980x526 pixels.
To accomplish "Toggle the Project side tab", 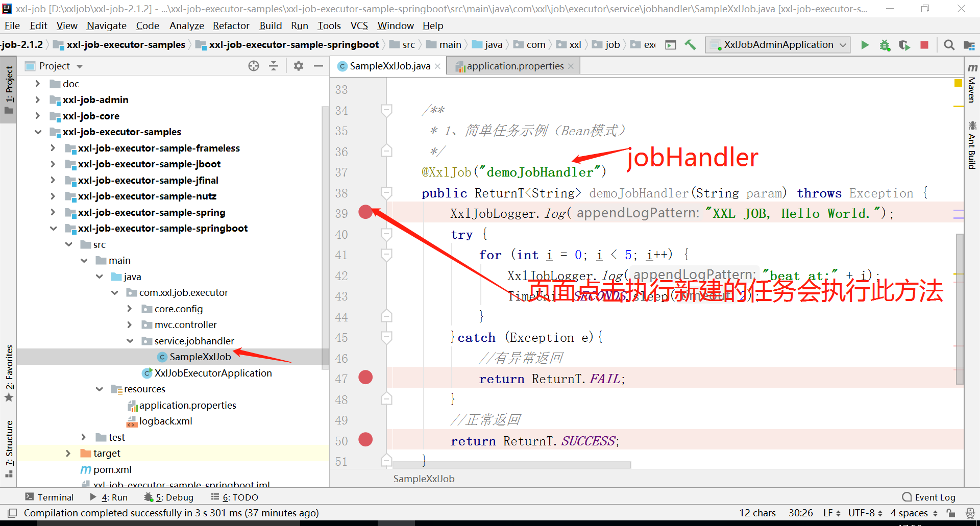I will (x=9, y=90).
